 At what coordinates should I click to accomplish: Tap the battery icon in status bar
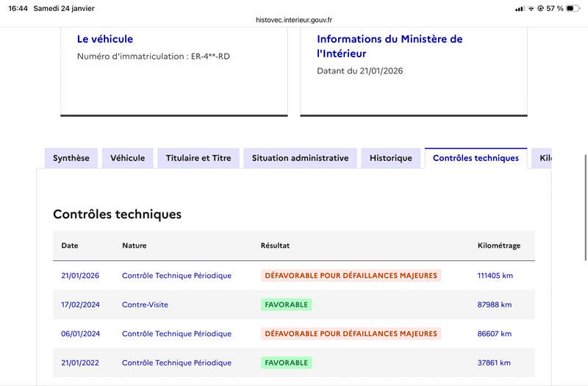pos(573,9)
